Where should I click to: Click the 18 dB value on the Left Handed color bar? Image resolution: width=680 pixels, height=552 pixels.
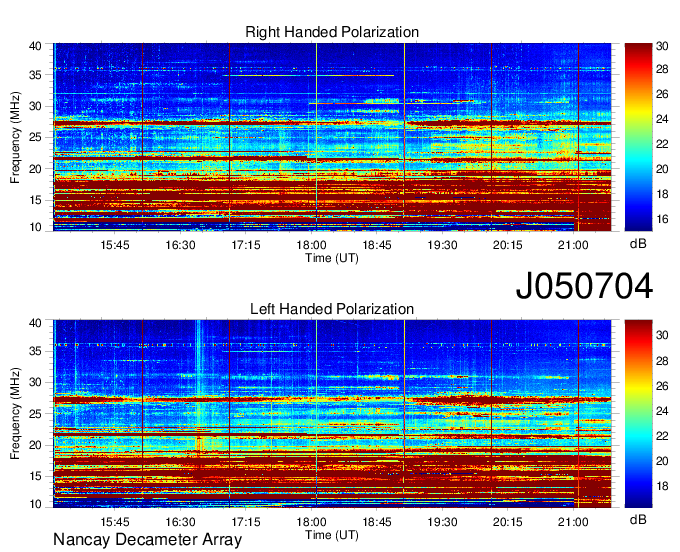pos(662,486)
